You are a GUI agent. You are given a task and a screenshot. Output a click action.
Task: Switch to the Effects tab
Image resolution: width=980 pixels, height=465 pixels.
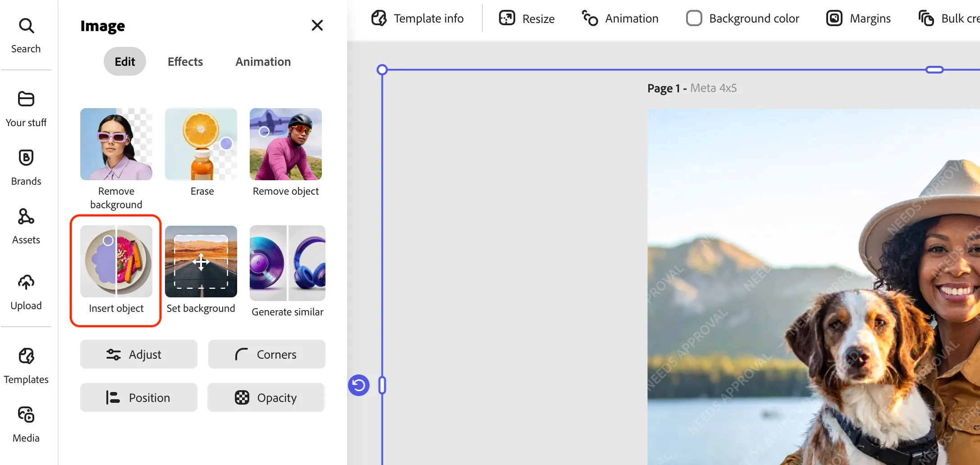[x=185, y=61]
